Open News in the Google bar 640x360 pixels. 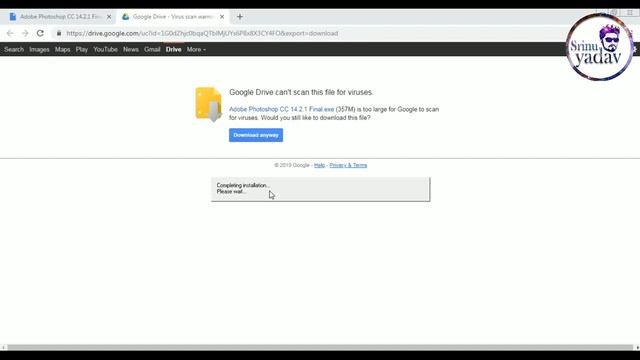coord(131,49)
